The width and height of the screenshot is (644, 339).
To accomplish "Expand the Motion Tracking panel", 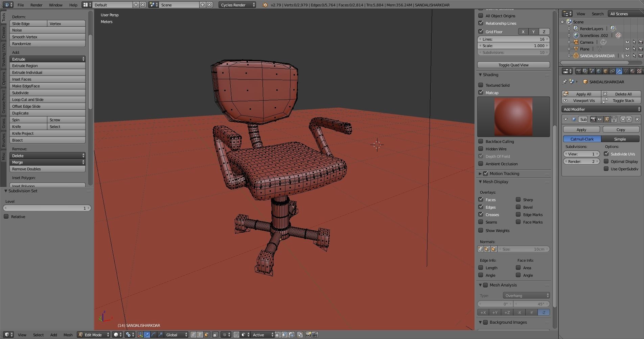I will click(x=480, y=173).
